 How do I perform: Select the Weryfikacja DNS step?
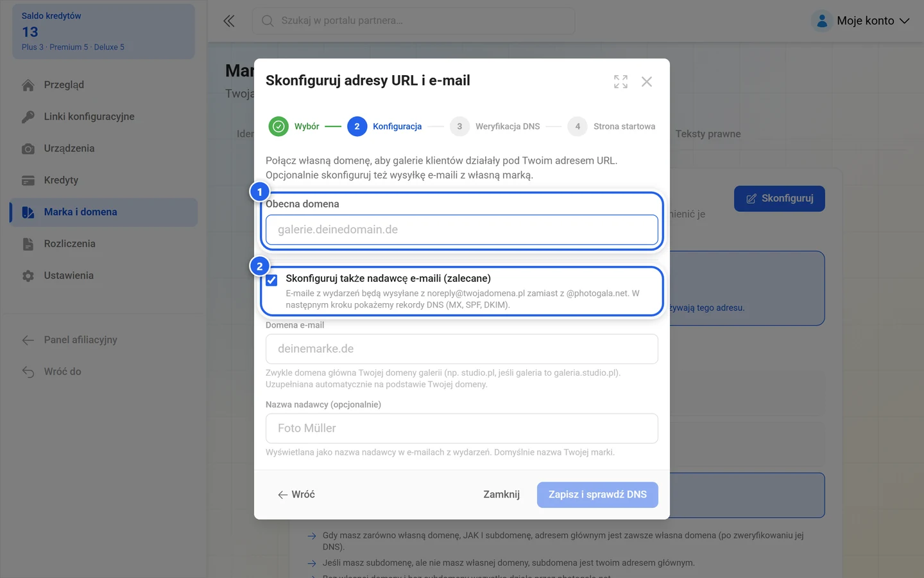coord(495,127)
